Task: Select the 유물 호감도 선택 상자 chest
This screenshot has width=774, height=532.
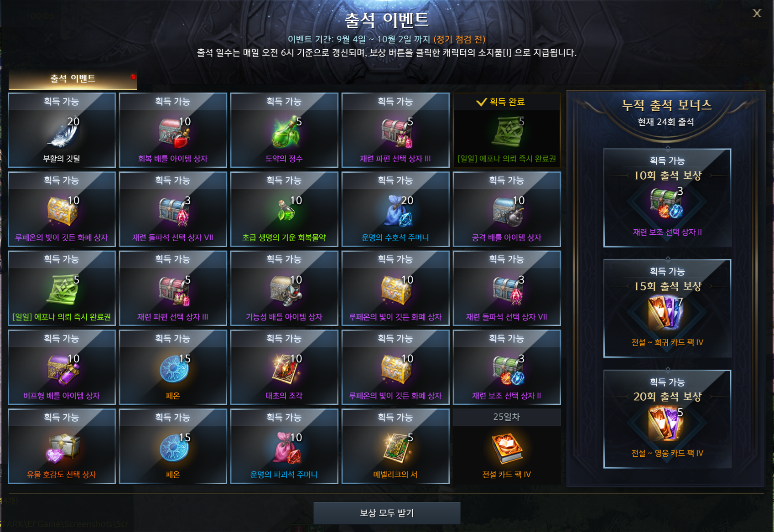Action: 62,446
